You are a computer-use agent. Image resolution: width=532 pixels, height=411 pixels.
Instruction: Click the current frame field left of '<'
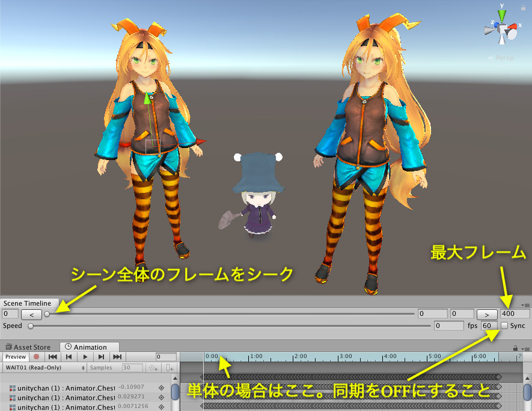[x=10, y=314]
